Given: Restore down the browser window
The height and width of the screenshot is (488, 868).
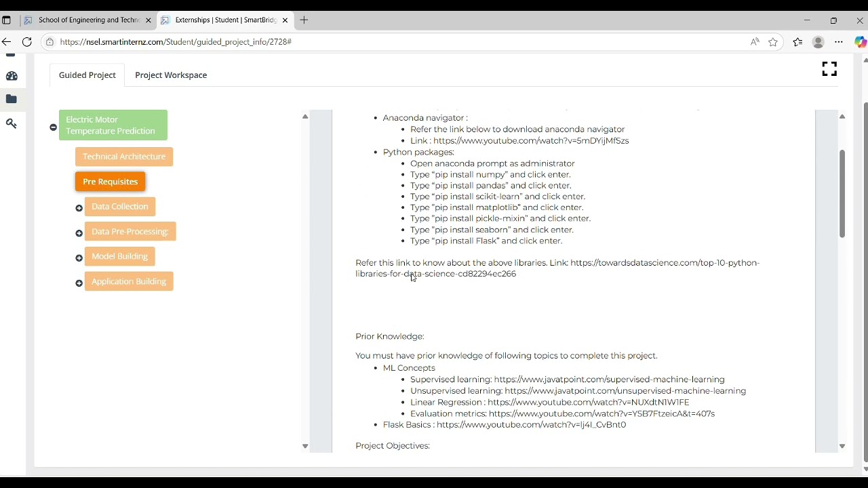Looking at the screenshot, I should (x=833, y=20).
